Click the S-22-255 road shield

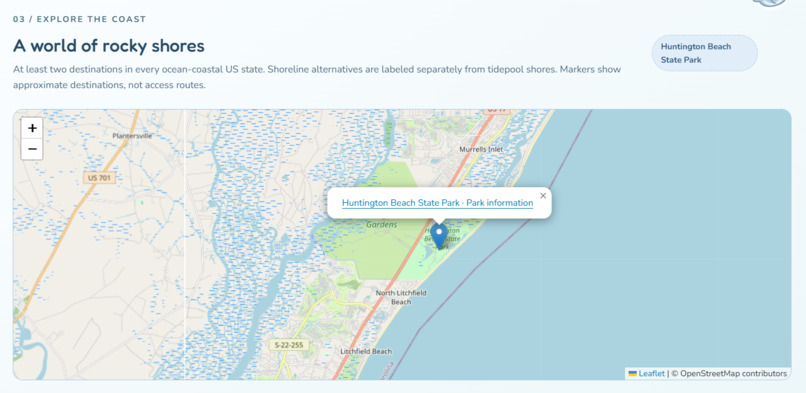click(x=289, y=345)
